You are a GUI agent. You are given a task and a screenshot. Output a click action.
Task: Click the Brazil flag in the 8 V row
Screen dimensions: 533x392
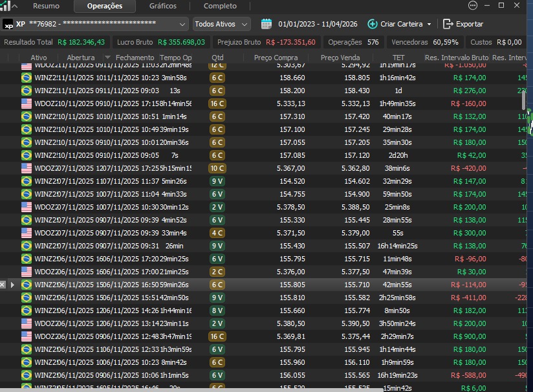click(x=27, y=310)
